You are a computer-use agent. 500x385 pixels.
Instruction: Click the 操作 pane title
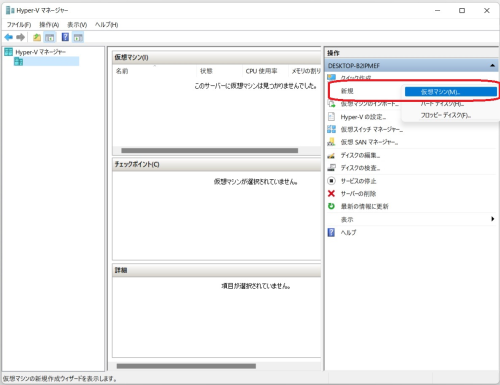[333, 53]
